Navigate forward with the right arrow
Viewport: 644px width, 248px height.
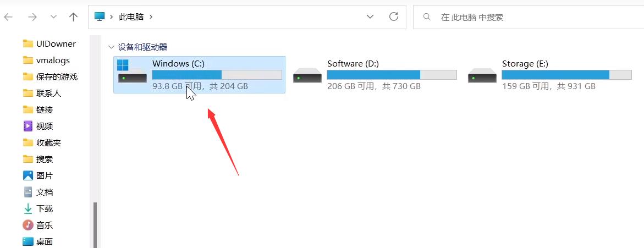point(32,17)
